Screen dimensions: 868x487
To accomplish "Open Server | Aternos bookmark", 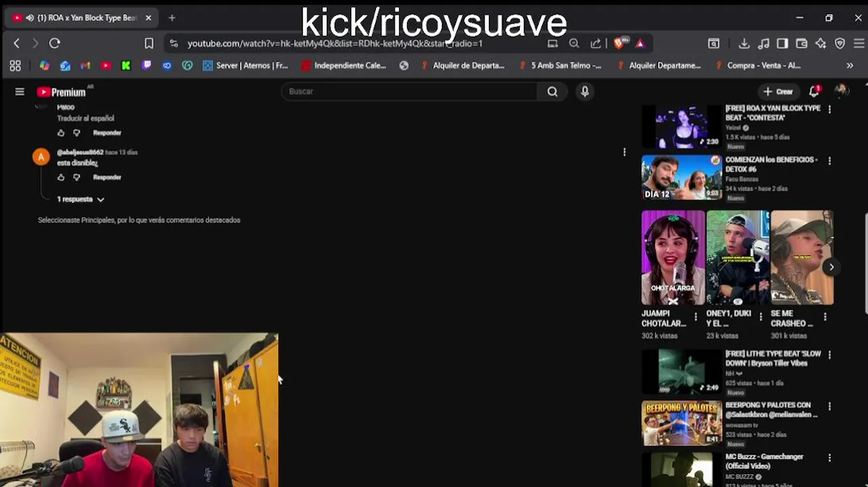I will [246, 66].
